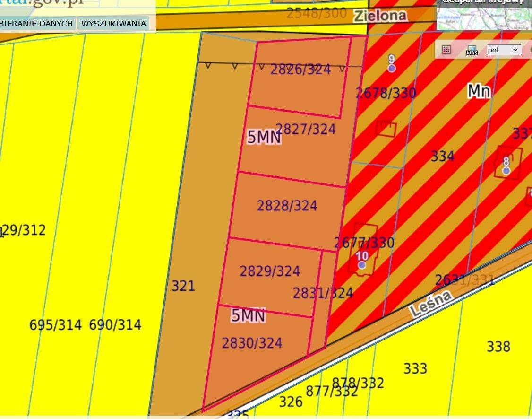Open the map legend icon
Screen dimensions: 532x419
pyautogui.click(x=446, y=50)
